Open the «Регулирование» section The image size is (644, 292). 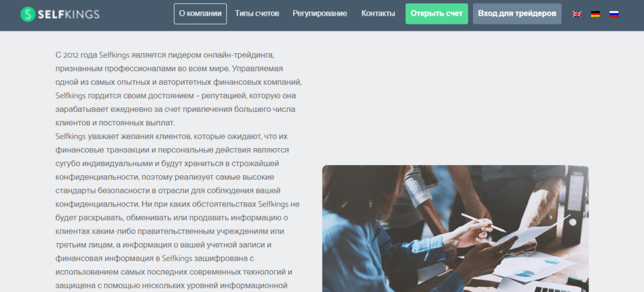(320, 14)
